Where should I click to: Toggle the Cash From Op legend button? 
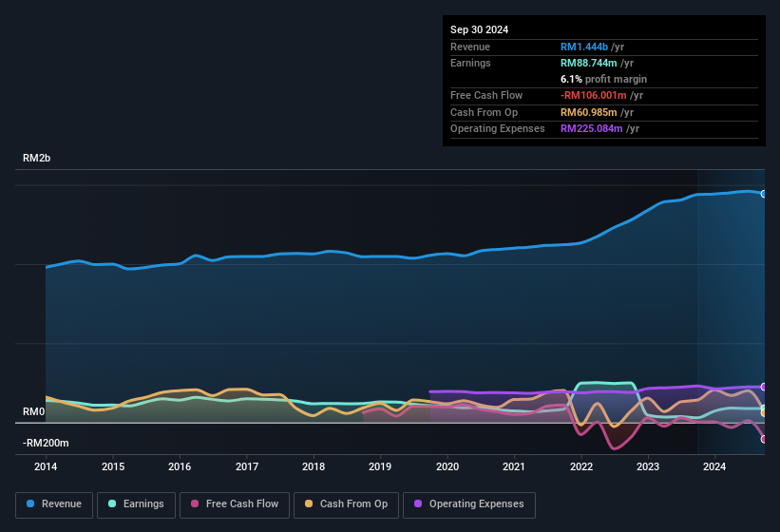pyautogui.click(x=346, y=504)
